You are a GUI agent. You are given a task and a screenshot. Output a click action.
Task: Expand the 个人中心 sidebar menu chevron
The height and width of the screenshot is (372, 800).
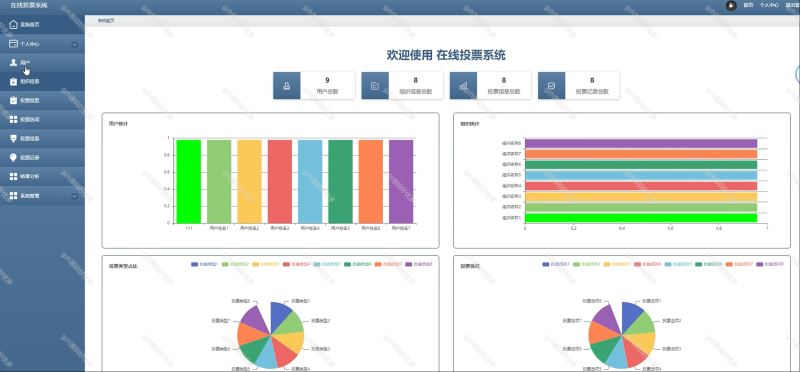click(x=74, y=44)
